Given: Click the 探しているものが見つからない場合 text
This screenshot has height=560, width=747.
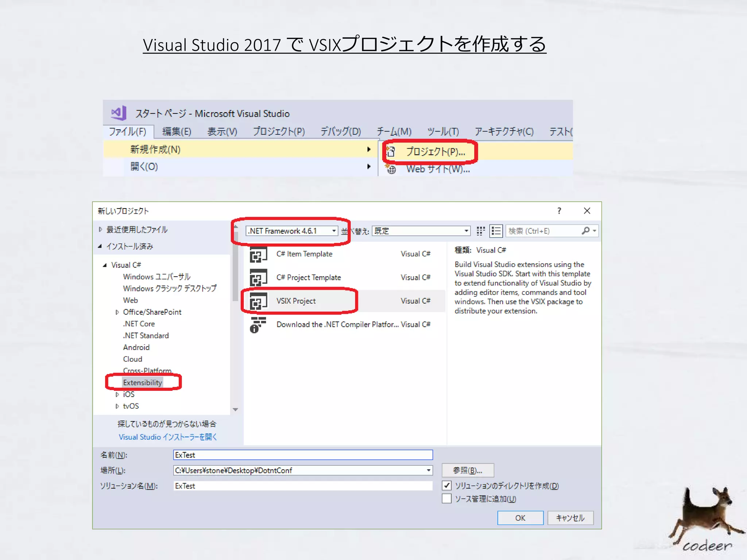Looking at the screenshot, I should pyautogui.click(x=167, y=424).
